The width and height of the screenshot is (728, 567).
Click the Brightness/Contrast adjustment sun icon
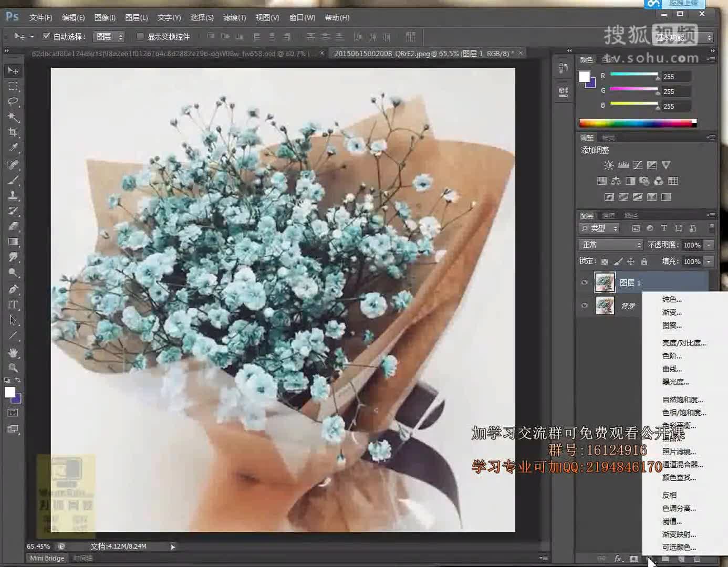(x=608, y=165)
